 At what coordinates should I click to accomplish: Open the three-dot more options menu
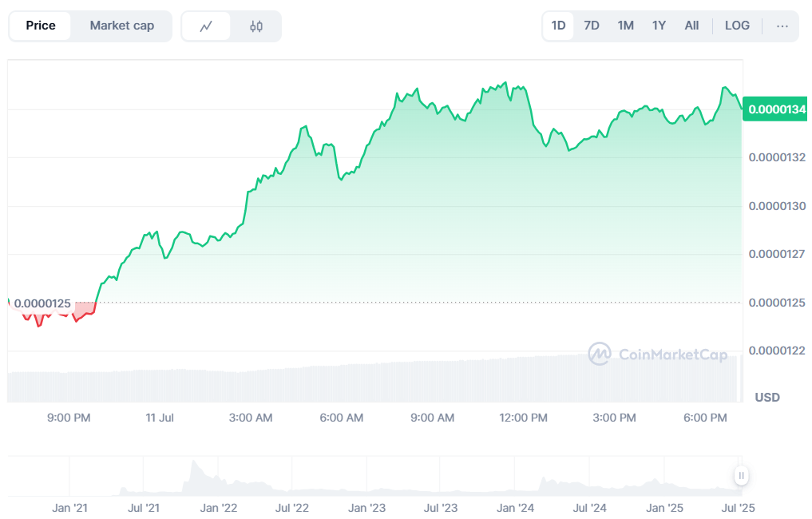pyautogui.click(x=782, y=26)
